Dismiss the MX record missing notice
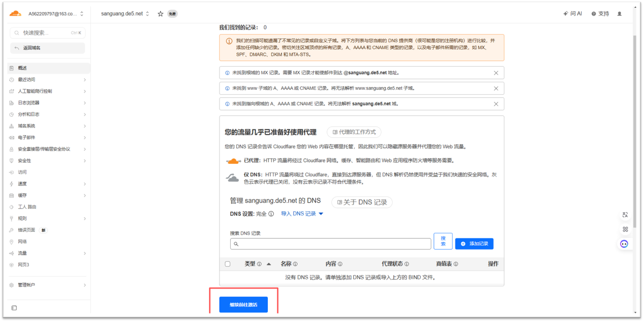 [496, 73]
